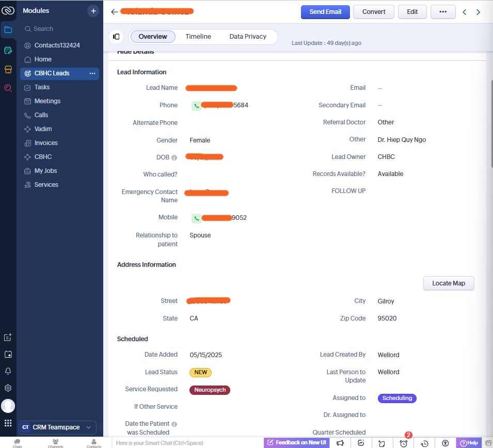Viewport: 493px width, 448px height.
Task: Add a new module with plus icon
Action: click(x=93, y=11)
